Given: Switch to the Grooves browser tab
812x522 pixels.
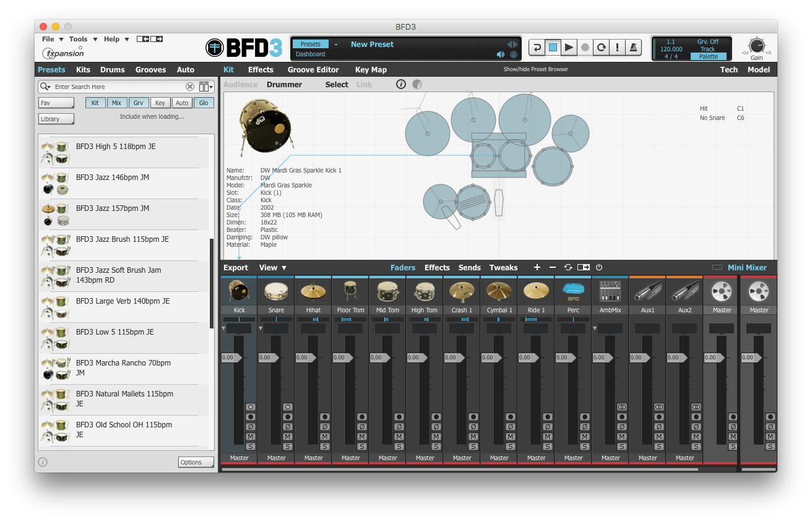Looking at the screenshot, I should [151, 70].
